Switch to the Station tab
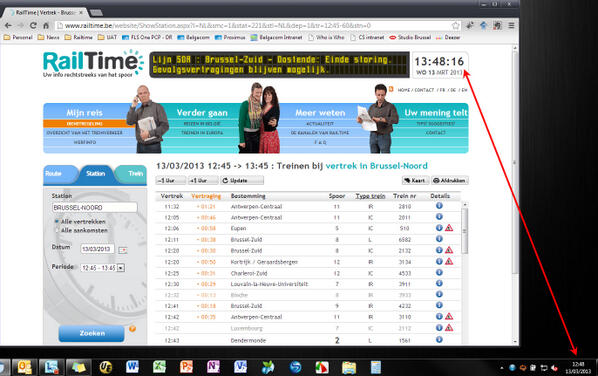 tap(95, 174)
